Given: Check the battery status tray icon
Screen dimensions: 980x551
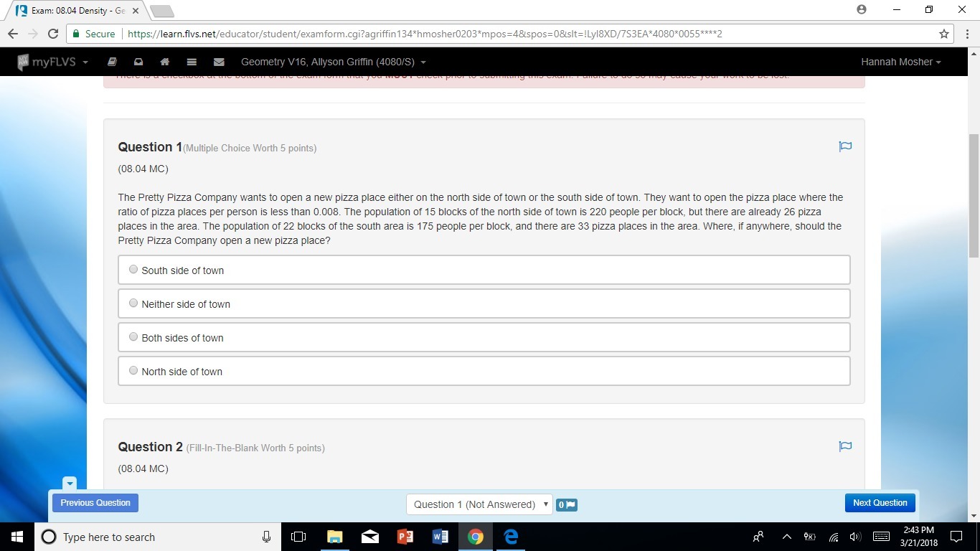Looking at the screenshot, I should pyautogui.click(x=810, y=537).
